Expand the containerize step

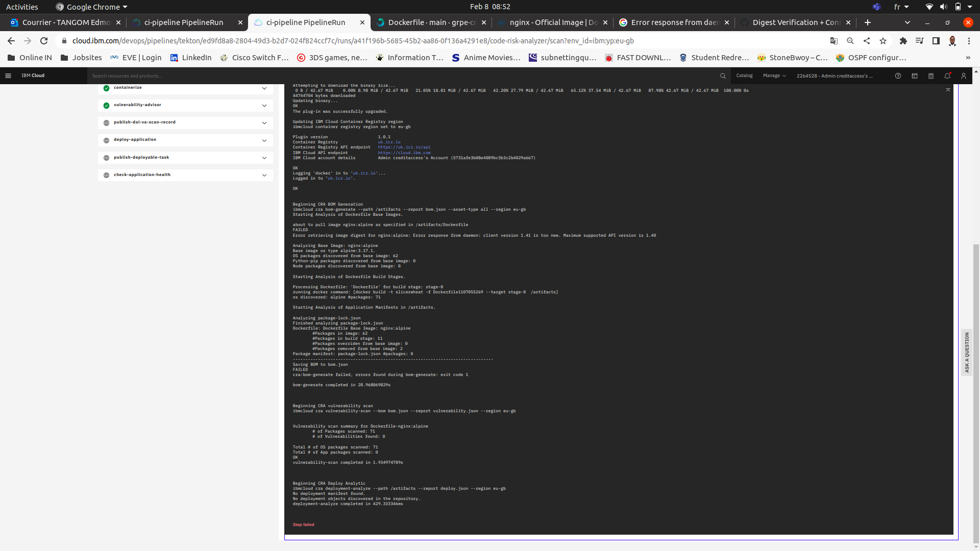click(264, 88)
